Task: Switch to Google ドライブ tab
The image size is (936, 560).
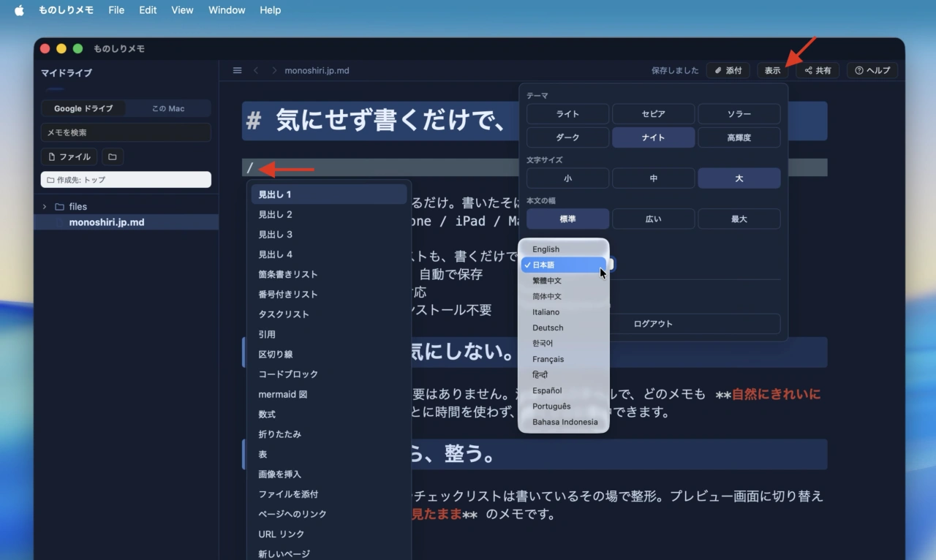Action: 83,108
